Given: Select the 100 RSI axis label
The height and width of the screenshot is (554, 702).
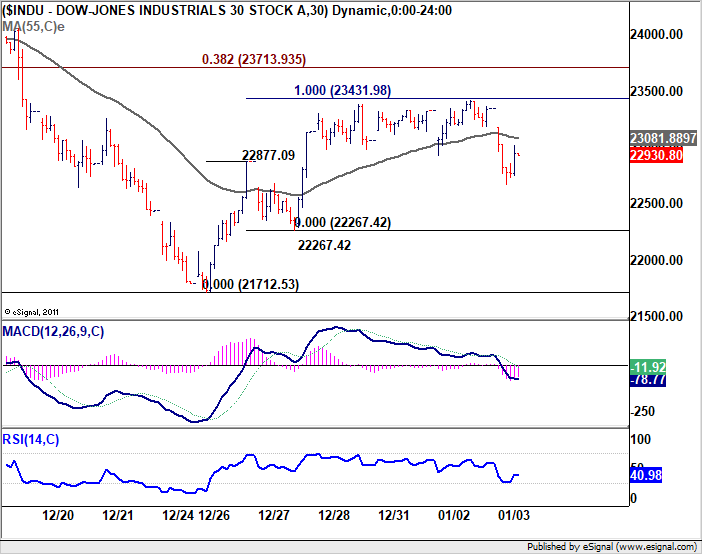Looking at the screenshot, I should click(641, 439).
